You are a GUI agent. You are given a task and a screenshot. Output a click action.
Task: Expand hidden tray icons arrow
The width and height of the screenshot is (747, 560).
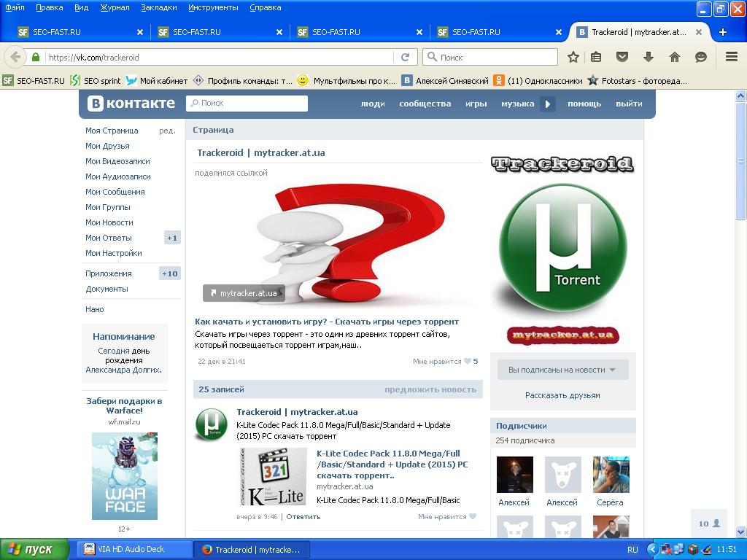pyautogui.click(x=651, y=550)
